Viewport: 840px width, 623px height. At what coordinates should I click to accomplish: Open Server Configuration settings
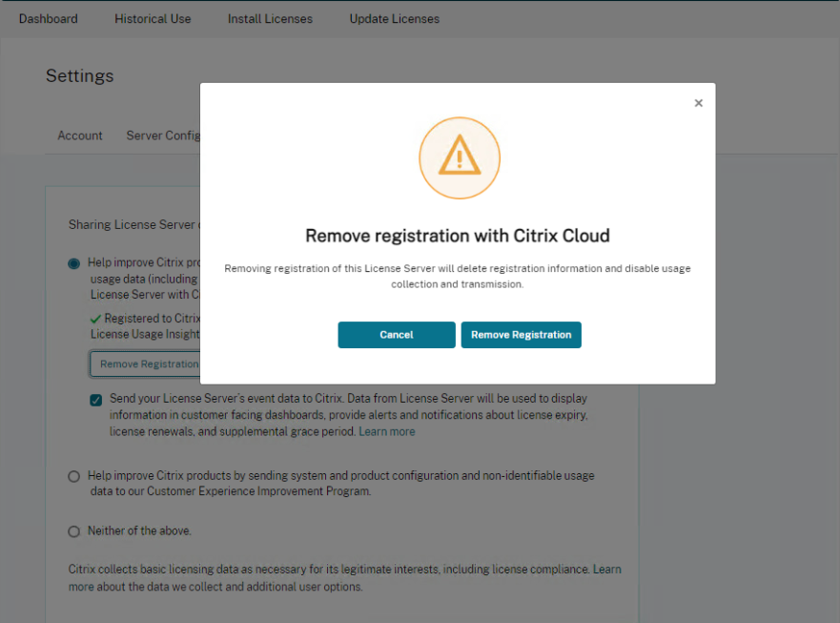pyautogui.click(x=167, y=135)
